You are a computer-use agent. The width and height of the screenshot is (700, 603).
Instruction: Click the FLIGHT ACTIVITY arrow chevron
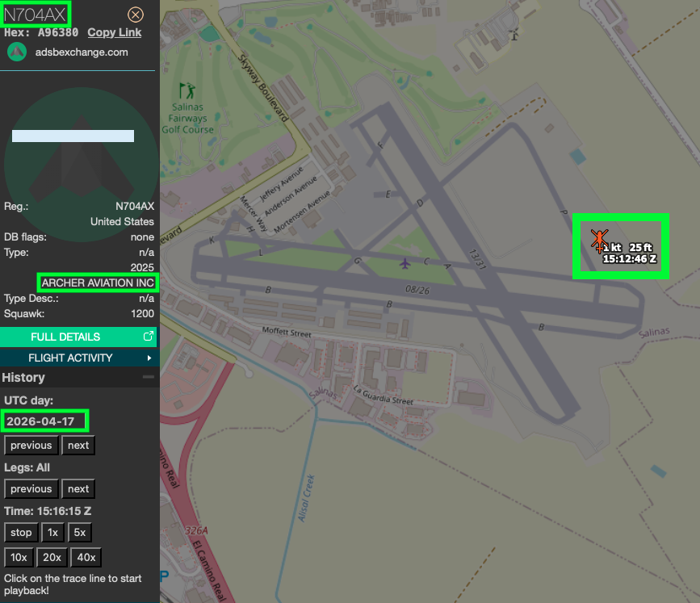(x=149, y=358)
